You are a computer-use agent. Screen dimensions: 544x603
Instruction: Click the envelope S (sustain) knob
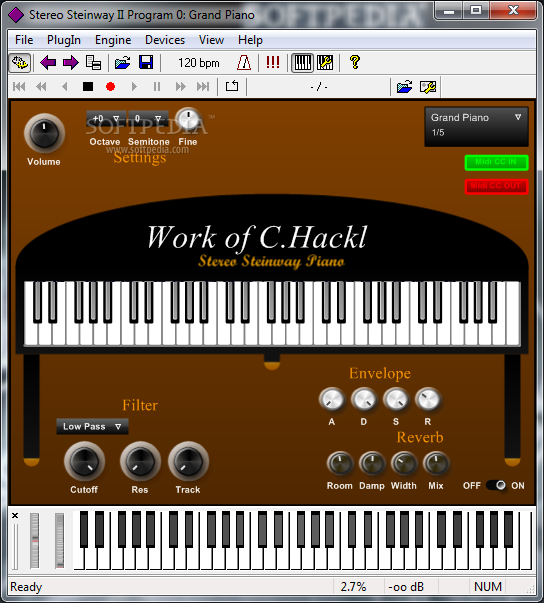coord(396,400)
